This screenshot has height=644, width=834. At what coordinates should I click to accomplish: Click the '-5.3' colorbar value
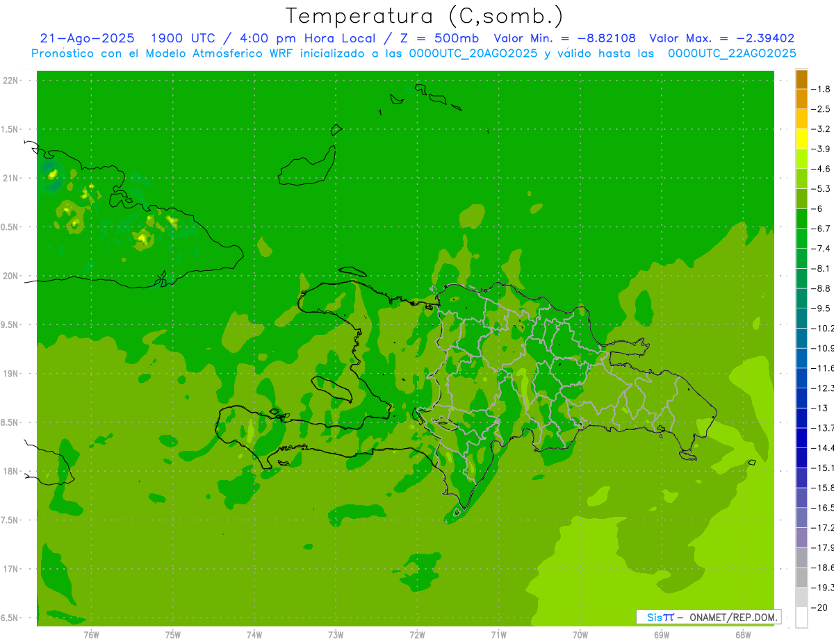(821, 189)
